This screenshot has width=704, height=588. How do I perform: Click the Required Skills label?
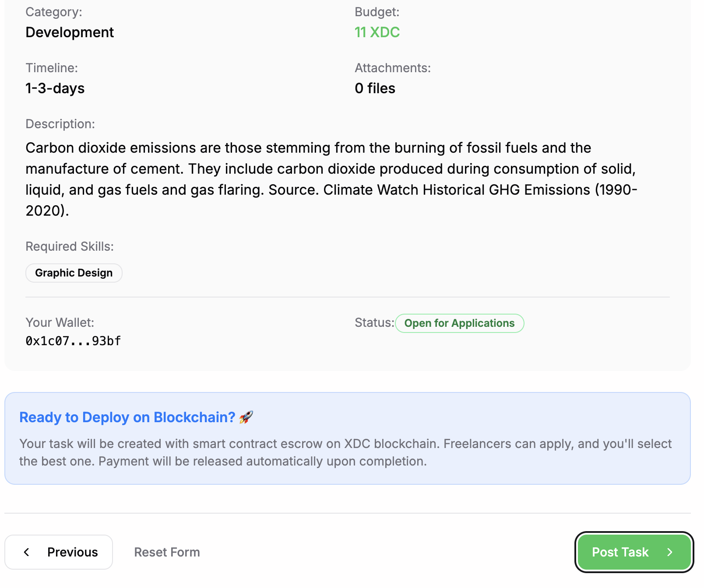[x=70, y=247]
